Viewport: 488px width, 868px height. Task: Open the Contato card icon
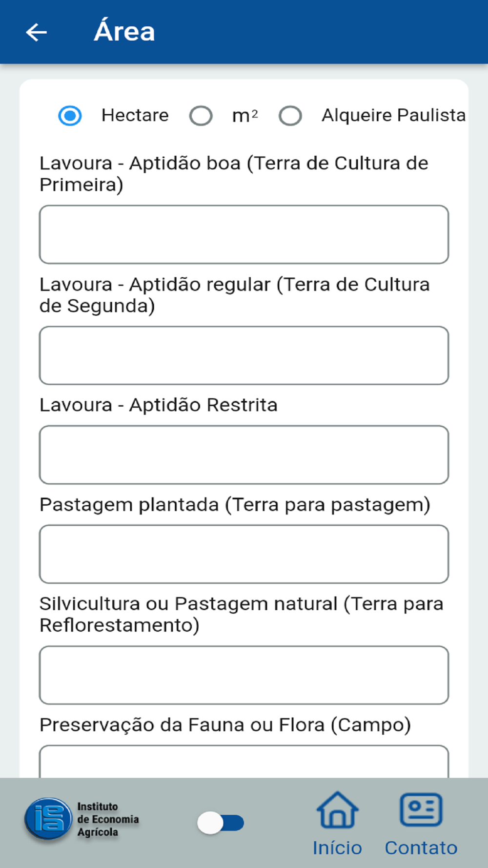coord(421,810)
